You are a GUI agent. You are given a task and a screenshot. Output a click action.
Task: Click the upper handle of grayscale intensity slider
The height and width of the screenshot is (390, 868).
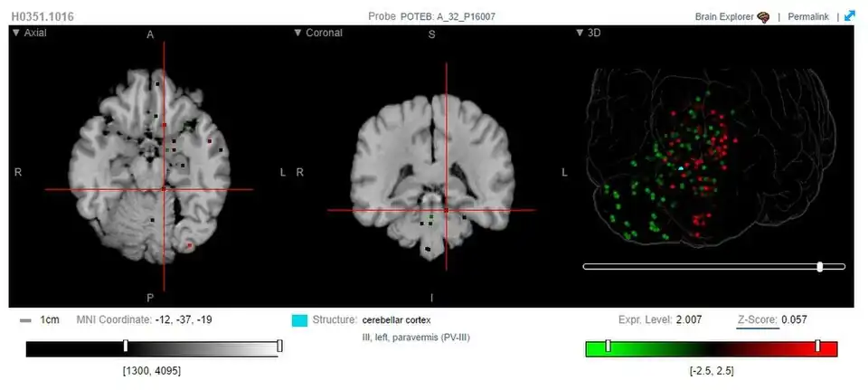279,346
